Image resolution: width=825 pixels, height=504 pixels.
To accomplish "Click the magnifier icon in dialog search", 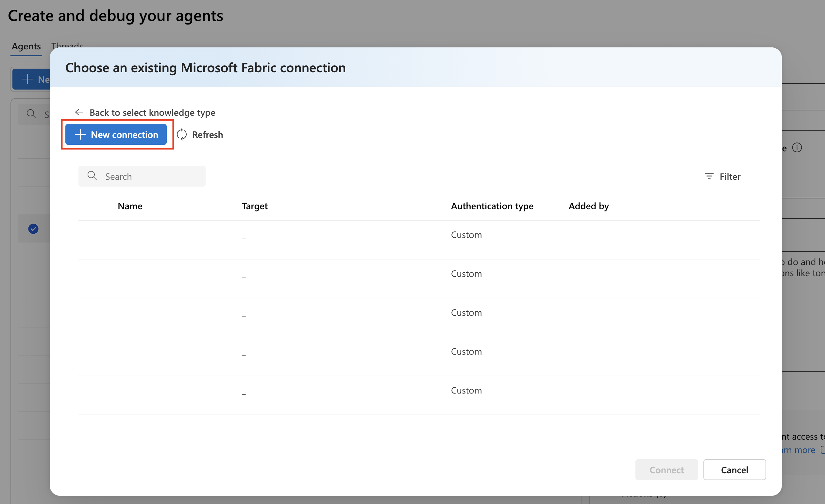I will (x=92, y=176).
